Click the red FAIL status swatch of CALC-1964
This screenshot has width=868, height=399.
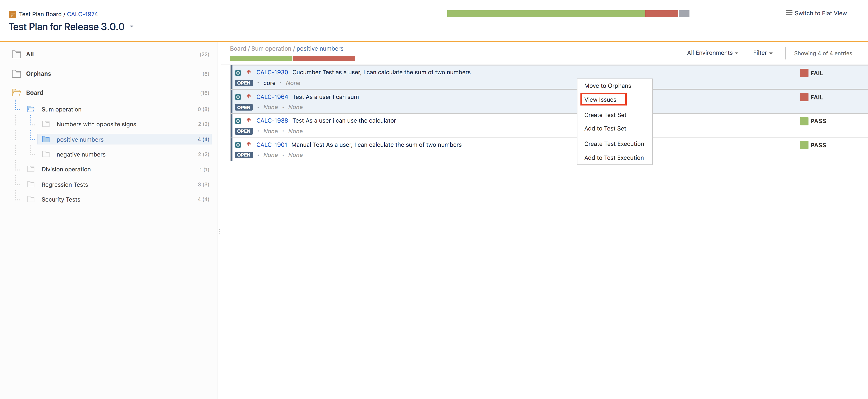coord(804,97)
